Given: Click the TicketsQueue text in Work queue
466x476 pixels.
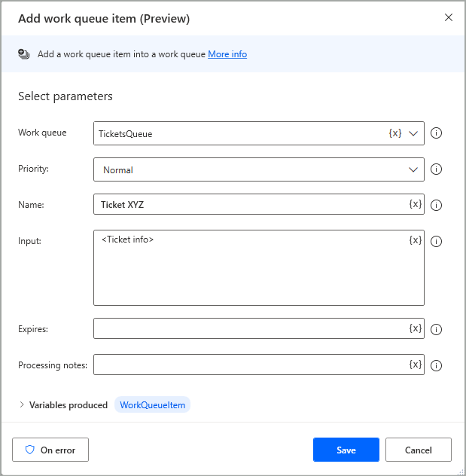Looking at the screenshot, I should click(125, 134).
